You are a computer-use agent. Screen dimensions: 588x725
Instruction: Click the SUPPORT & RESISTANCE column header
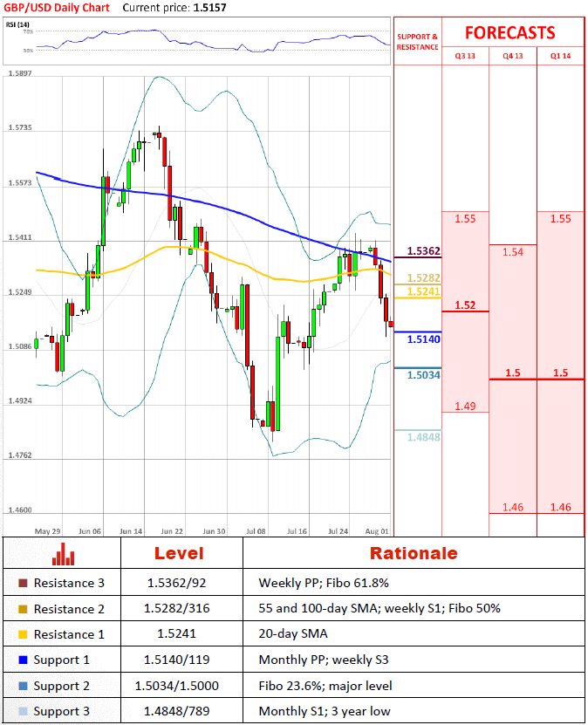[x=417, y=42]
